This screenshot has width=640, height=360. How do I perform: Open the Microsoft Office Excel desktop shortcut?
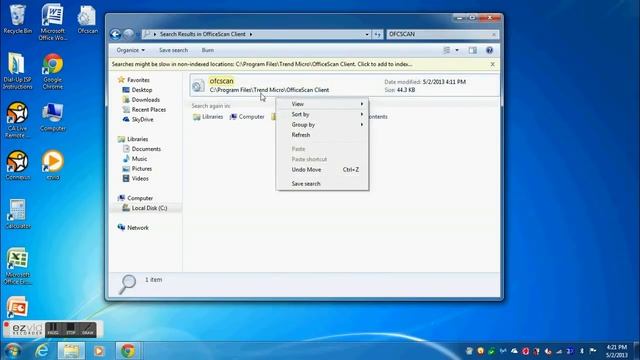point(17,266)
